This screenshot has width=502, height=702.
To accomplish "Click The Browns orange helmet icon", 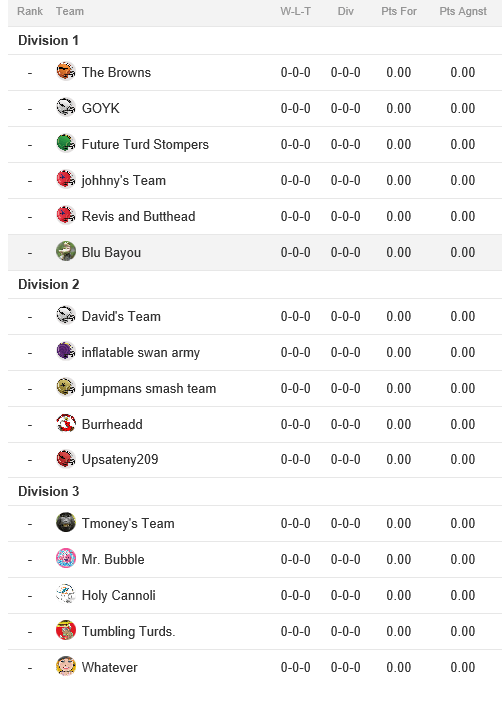I will tap(66, 72).
